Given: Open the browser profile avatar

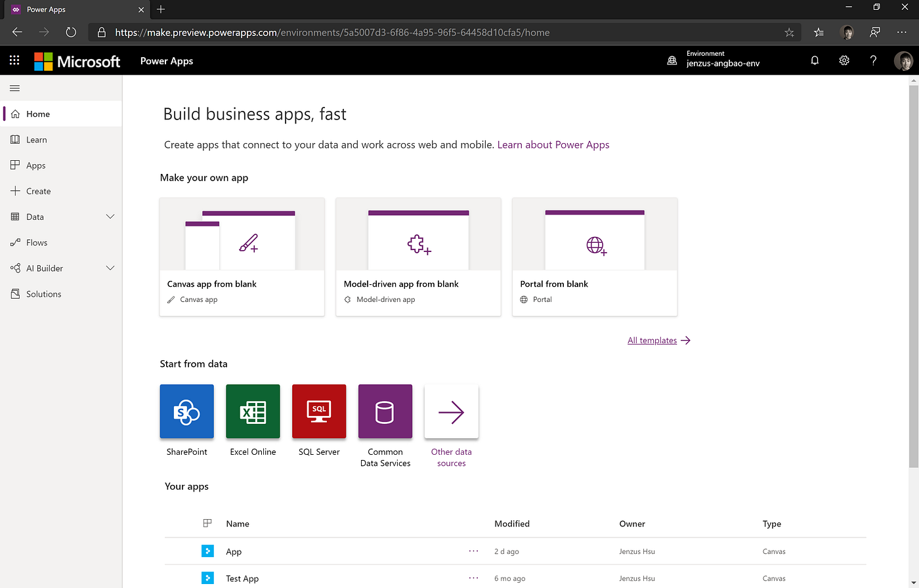Looking at the screenshot, I should point(847,32).
